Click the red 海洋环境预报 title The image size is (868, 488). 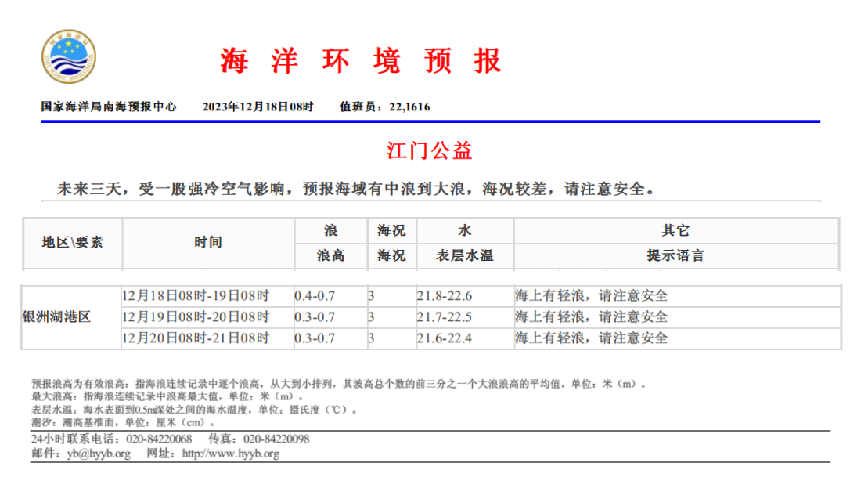[x=360, y=60]
